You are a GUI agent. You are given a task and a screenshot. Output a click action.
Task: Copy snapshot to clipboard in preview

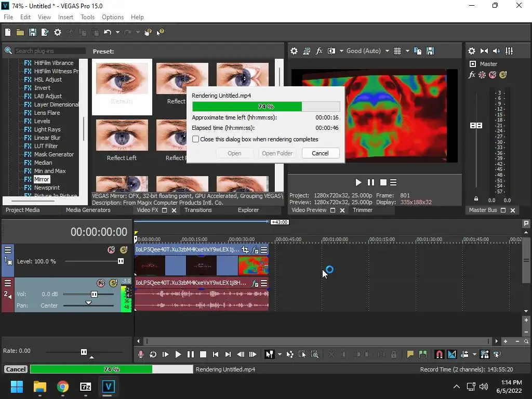point(418,51)
